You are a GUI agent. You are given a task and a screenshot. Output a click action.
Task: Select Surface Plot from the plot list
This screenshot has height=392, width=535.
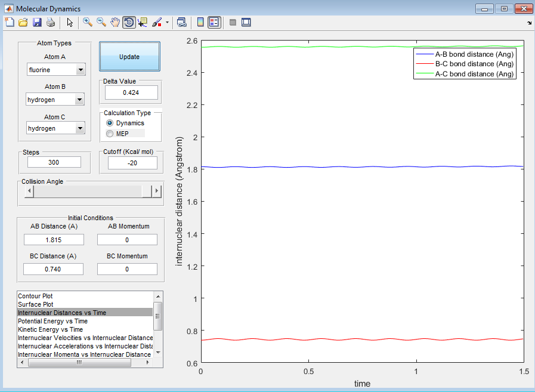click(x=35, y=304)
